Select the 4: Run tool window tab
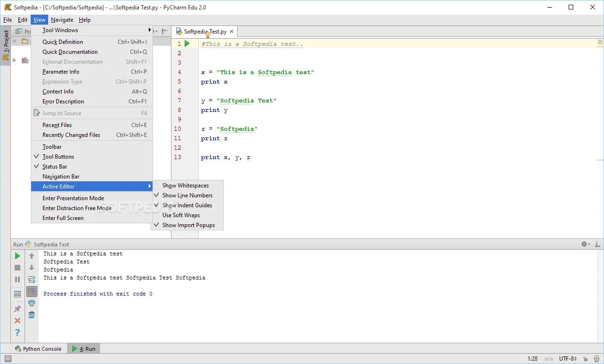Image resolution: width=604 pixels, height=364 pixels. point(83,349)
